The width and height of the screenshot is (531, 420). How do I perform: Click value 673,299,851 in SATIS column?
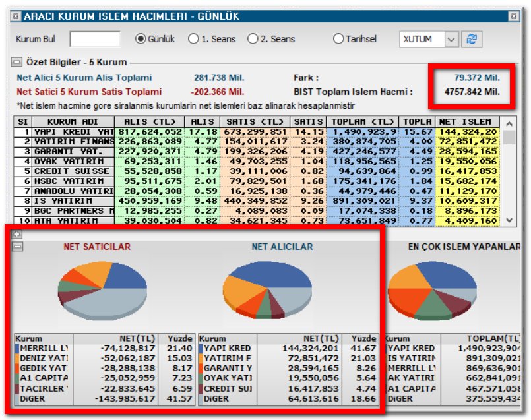point(255,132)
